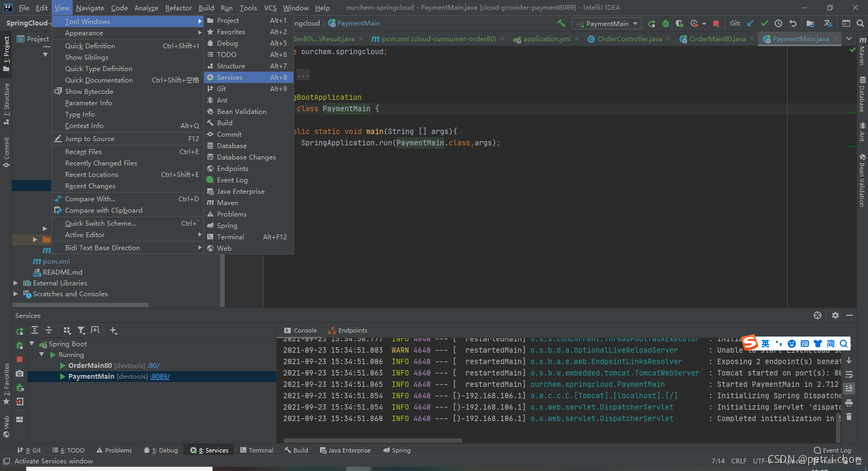
Task: Open README.md in project tree
Action: [x=62, y=272]
